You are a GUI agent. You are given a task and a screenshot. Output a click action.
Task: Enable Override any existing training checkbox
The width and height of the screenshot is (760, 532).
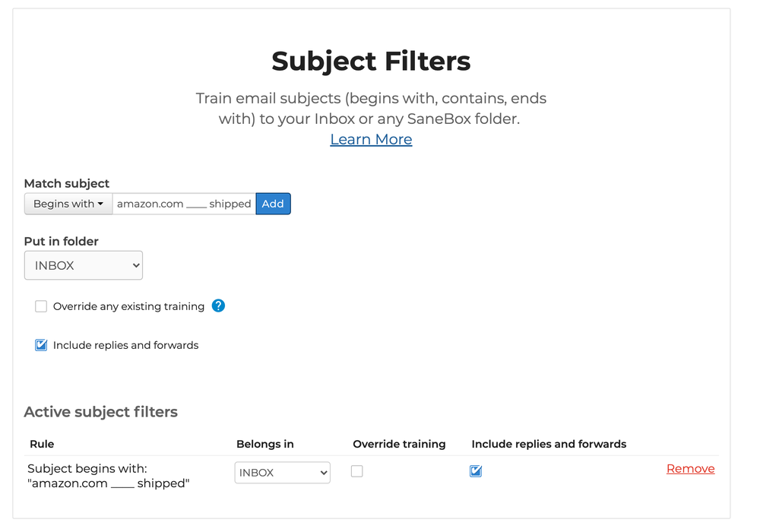(41, 306)
